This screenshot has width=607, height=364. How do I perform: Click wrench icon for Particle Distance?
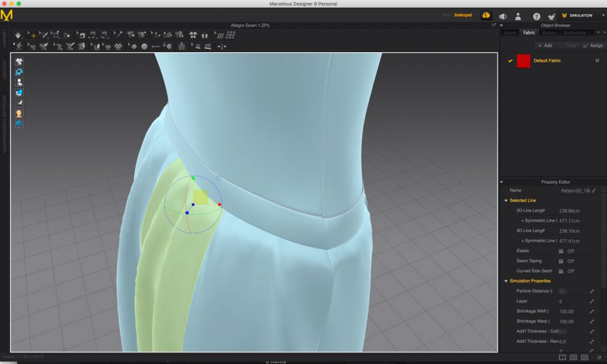(592, 291)
